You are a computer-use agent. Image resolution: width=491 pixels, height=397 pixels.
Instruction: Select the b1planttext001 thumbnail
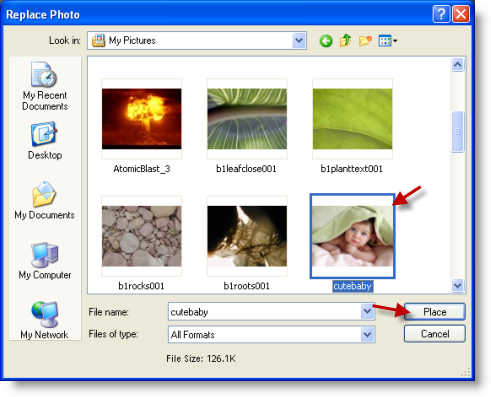click(x=352, y=119)
